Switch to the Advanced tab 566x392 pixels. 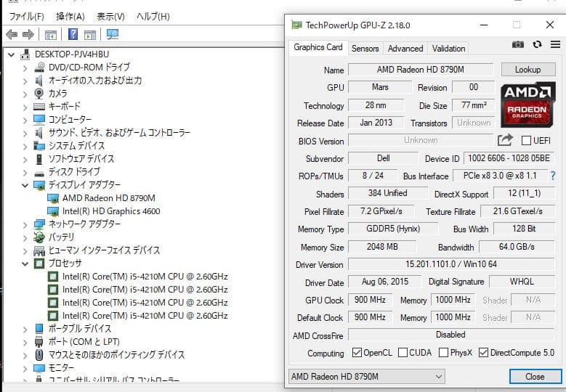point(405,49)
